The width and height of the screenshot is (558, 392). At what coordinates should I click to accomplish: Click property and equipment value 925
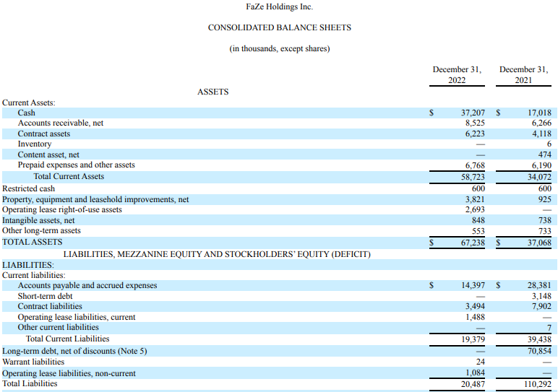545,200
